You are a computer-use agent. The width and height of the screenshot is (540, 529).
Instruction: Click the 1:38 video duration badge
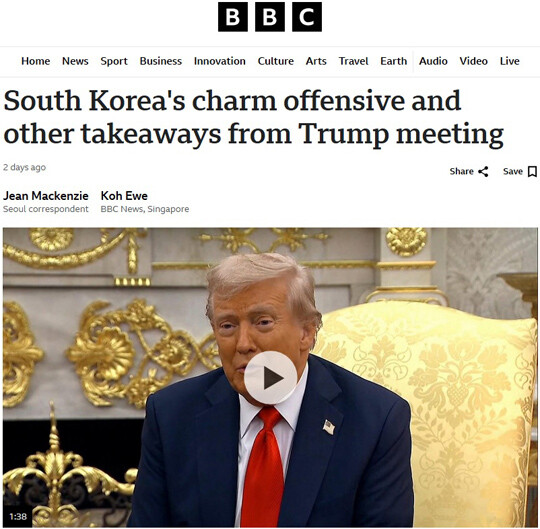tap(18, 516)
